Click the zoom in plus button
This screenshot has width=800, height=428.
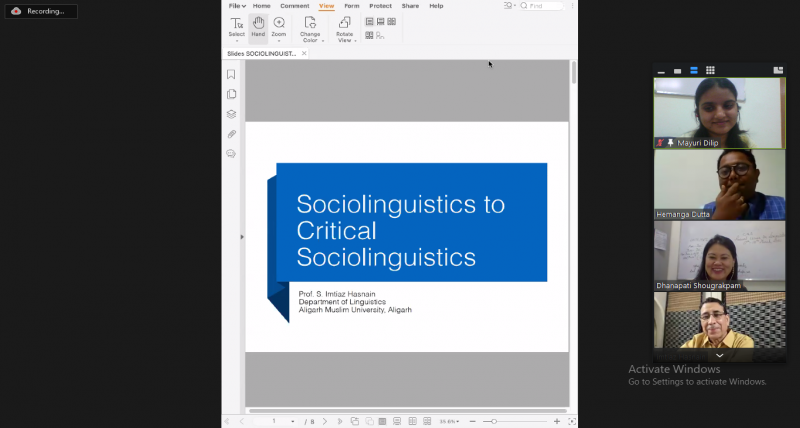click(x=557, y=421)
